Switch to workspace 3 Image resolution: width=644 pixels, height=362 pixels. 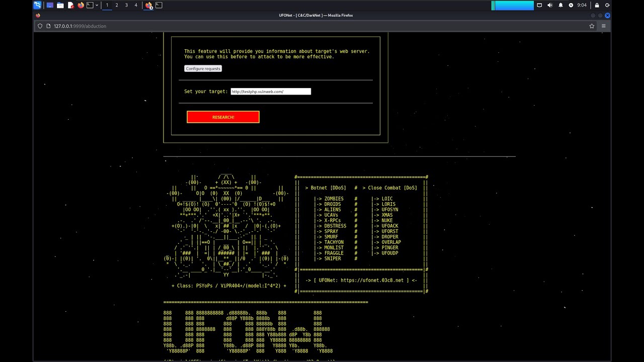click(x=126, y=5)
